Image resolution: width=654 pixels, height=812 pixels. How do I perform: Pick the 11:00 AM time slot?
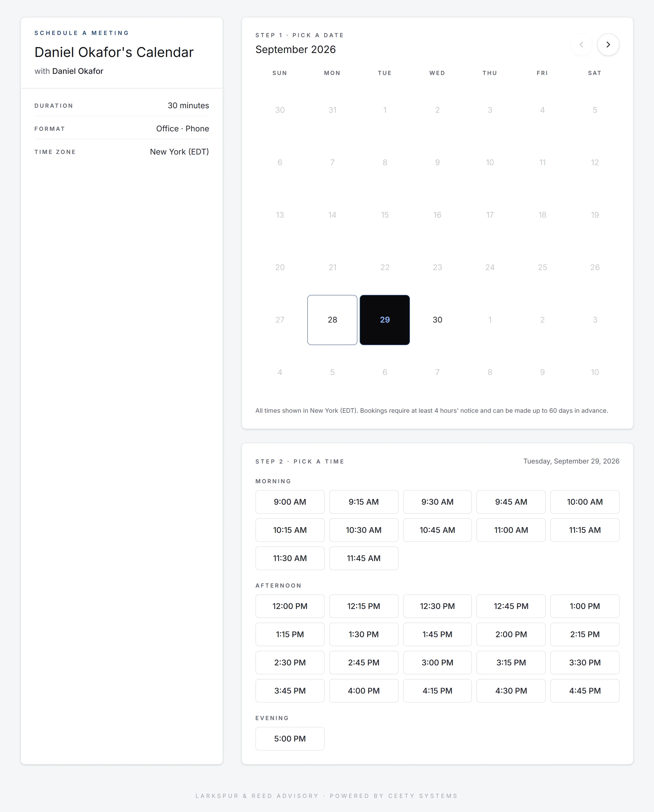click(x=511, y=530)
